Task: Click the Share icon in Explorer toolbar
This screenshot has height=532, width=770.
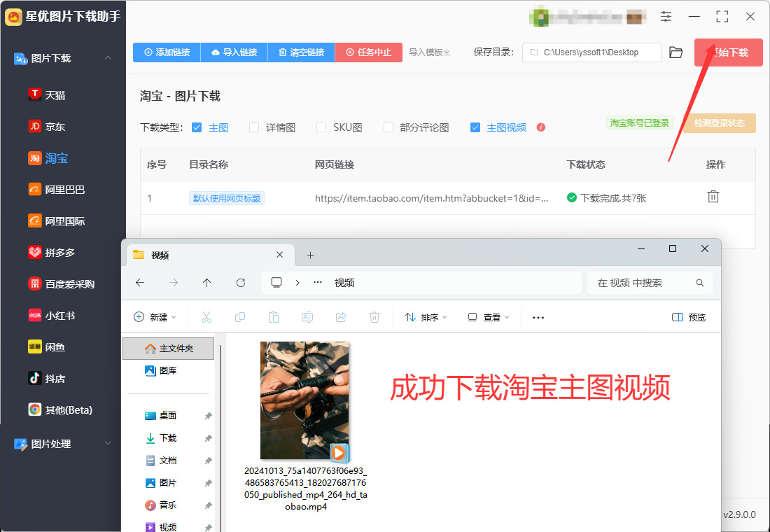Action: 341,317
